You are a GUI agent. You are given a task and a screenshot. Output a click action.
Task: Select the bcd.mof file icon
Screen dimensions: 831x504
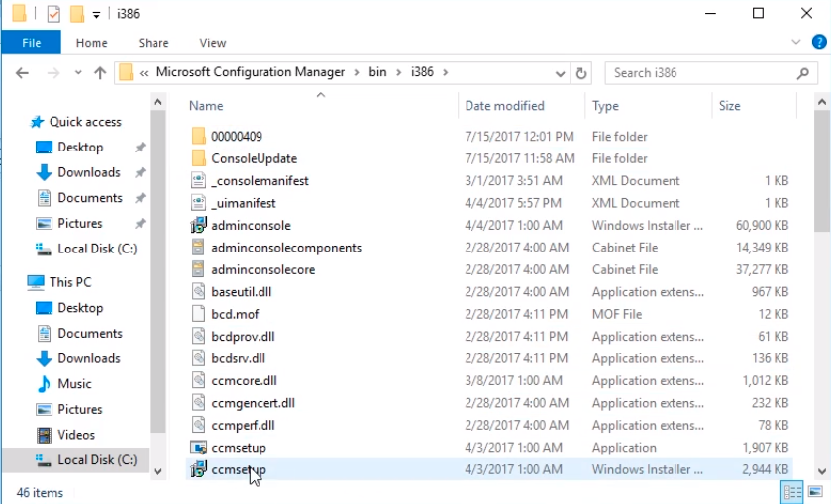point(198,314)
